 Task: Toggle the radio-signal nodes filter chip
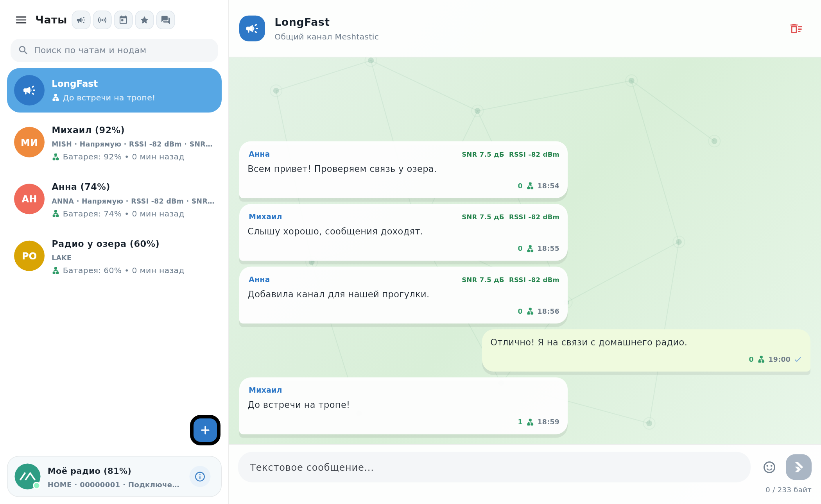point(102,20)
